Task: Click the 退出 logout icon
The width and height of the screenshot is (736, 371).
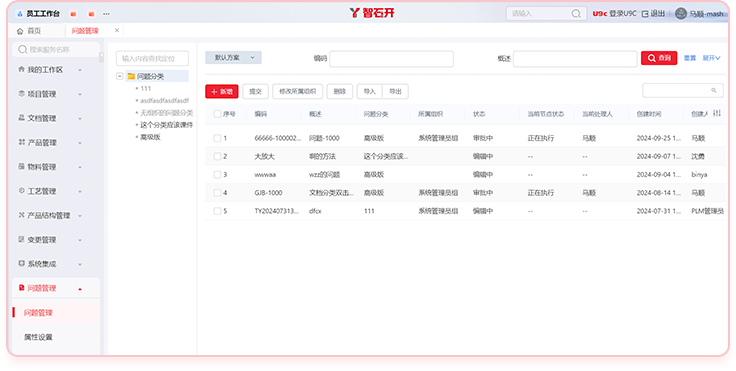Action: point(645,14)
